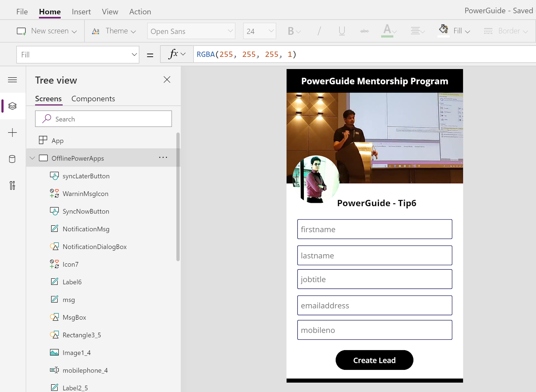Image resolution: width=536 pixels, height=392 pixels.
Task: Click the Insert plus icon in left rail
Action: pos(12,132)
